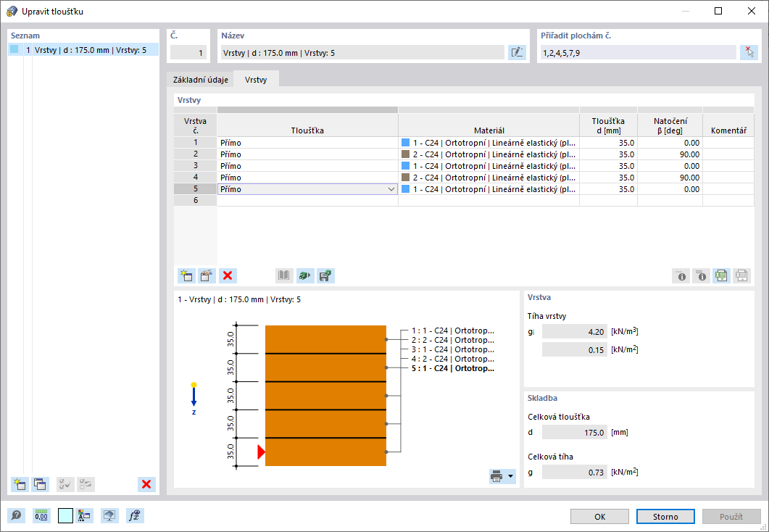Screen dimensions: 769x532
Task: Click the fx formula visibility icon
Action: (135, 516)
